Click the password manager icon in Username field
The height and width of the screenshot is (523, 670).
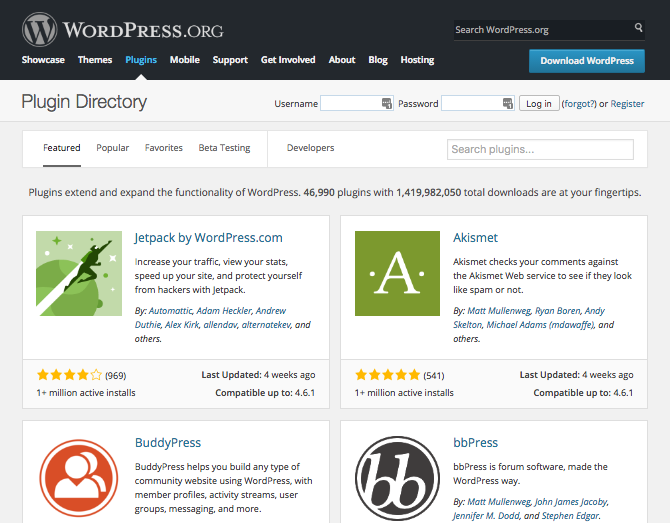tap(386, 103)
